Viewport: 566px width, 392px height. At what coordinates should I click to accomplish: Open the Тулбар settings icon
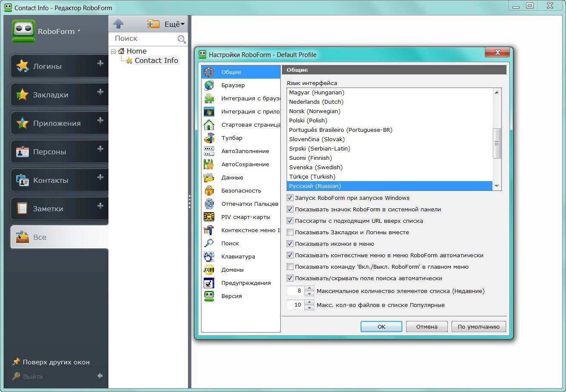pyautogui.click(x=209, y=138)
